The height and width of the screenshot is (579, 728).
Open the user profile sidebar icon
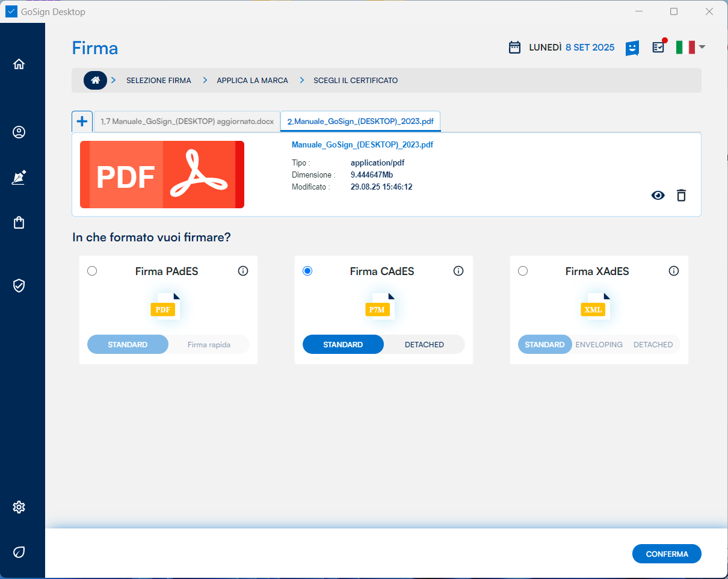19,132
